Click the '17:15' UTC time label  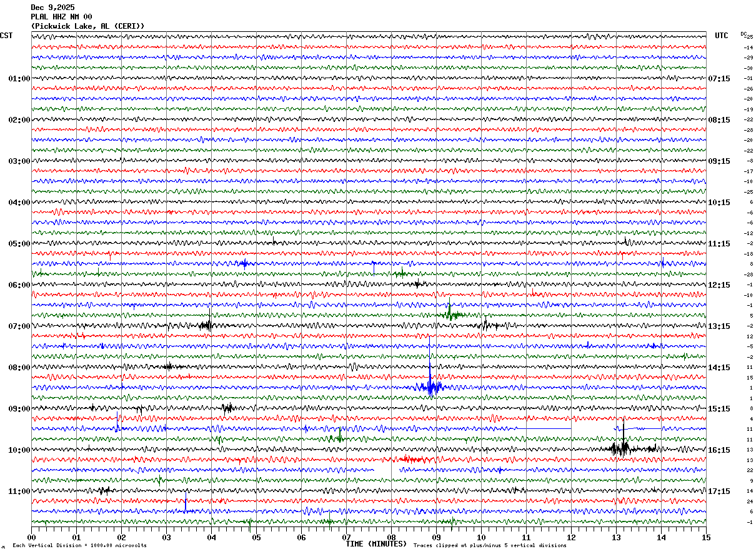[x=720, y=491]
